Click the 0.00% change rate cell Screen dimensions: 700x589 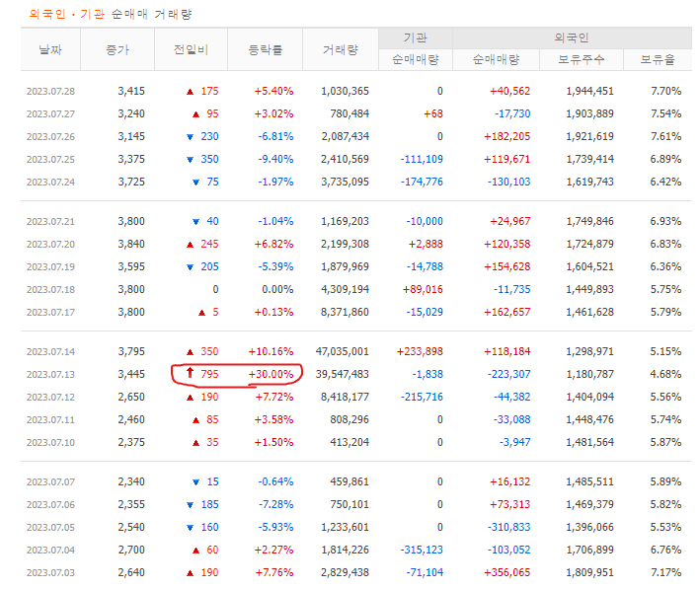(277, 289)
